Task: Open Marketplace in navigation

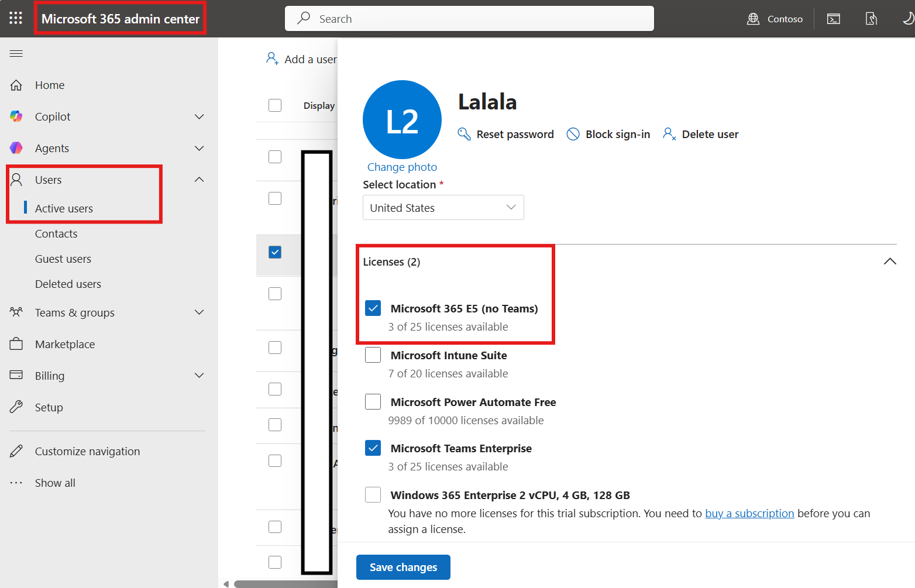Action: pos(65,344)
